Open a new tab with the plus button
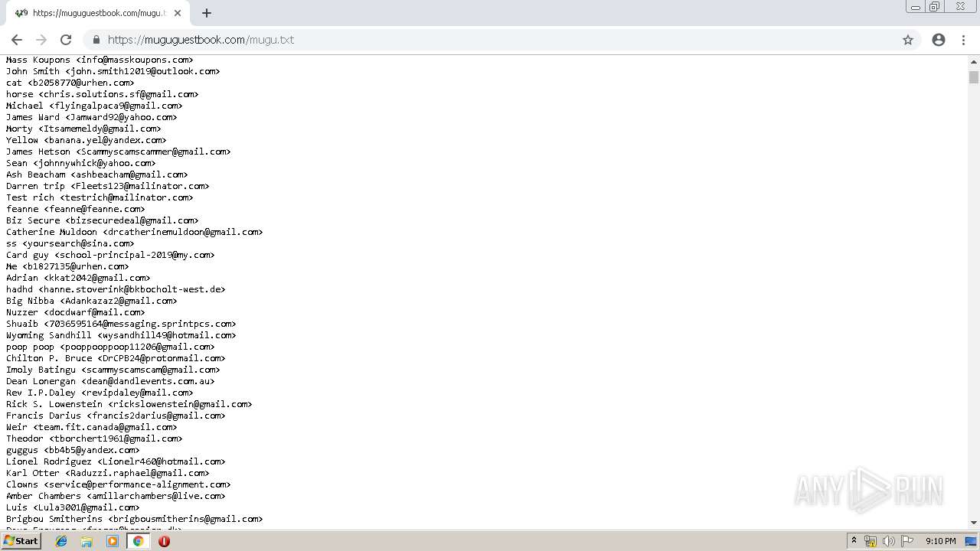The height and width of the screenshot is (551, 980). (207, 13)
